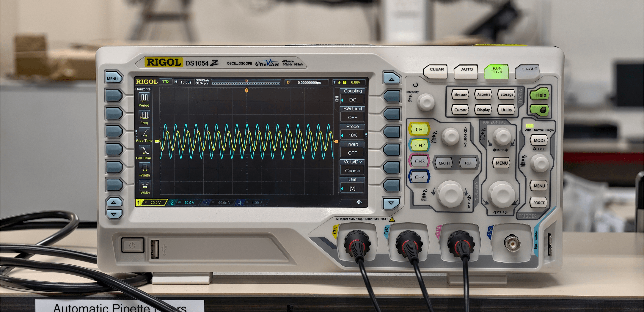This screenshot has width=644, height=312.
Task: Toggle the RUN/STOP acquisition button
Action: 497,71
